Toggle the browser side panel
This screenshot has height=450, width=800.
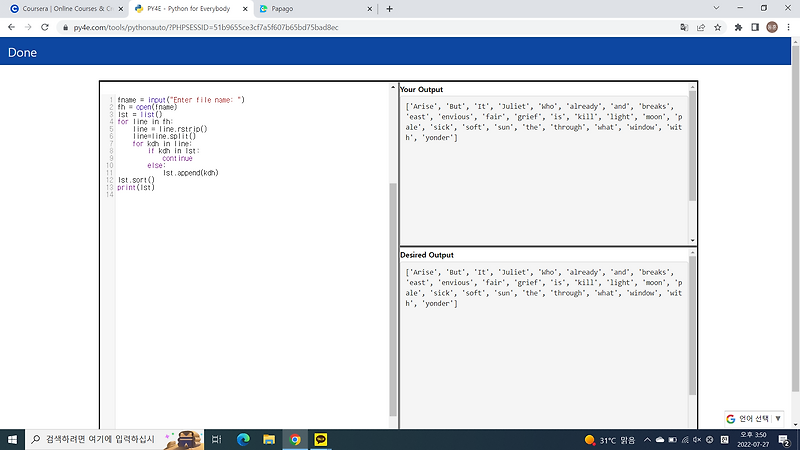755,28
